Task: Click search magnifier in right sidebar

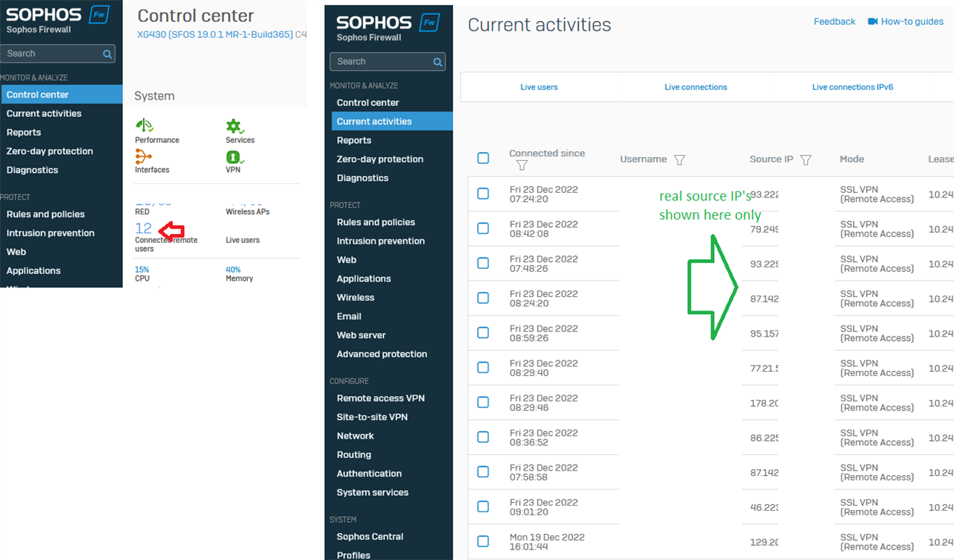Action: click(x=438, y=62)
